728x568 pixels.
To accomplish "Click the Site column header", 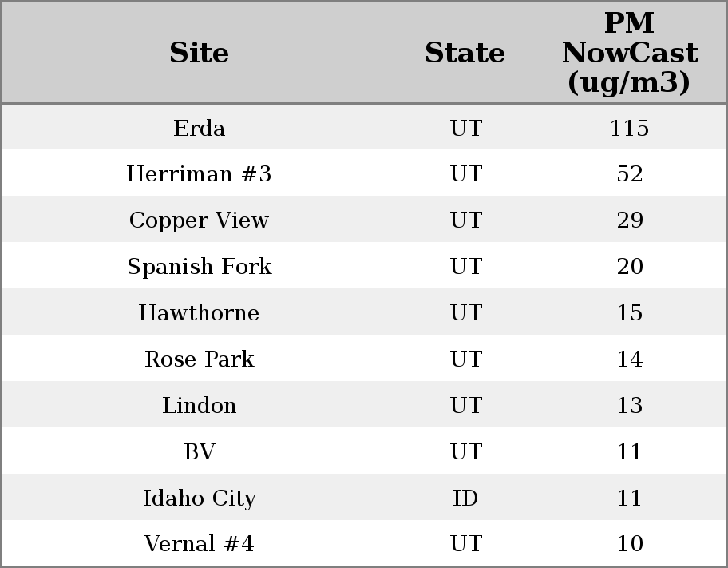I will click(x=200, y=53).
